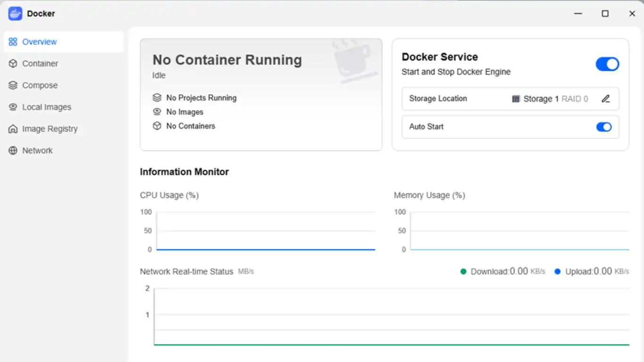
Task: Click the Auto Start label
Action: 426,127
